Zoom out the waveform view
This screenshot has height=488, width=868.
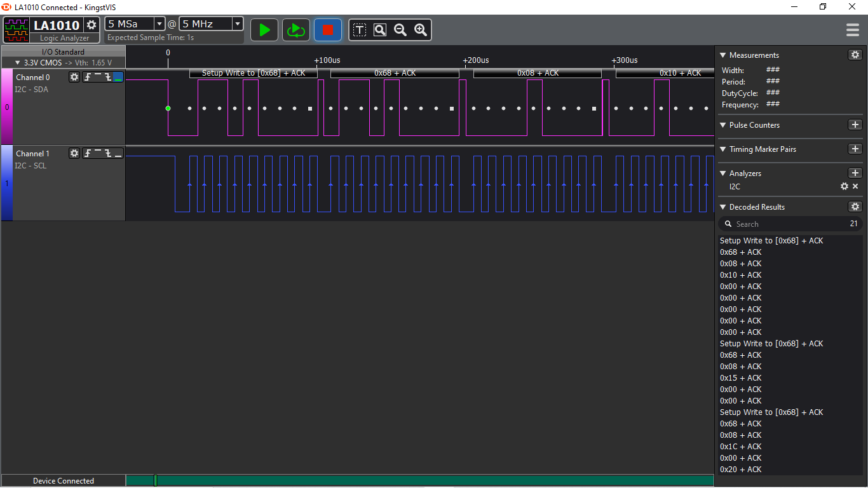point(400,30)
